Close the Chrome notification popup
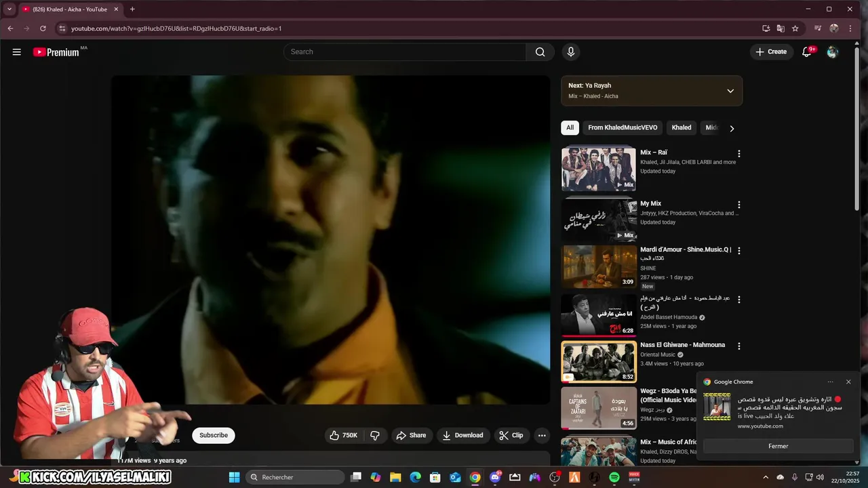Viewport: 868px width, 488px height. [848, 382]
